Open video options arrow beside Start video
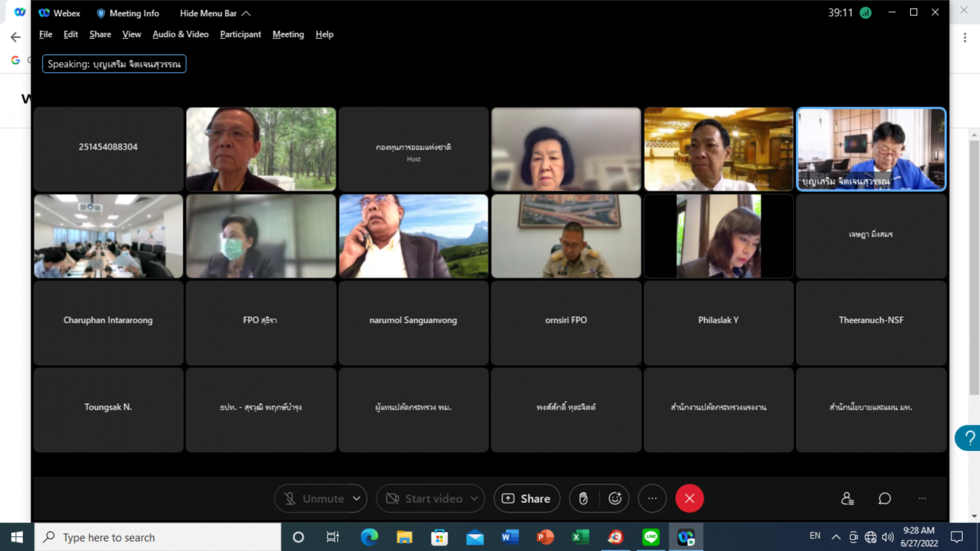Image resolution: width=980 pixels, height=551 pixels. [x=474, y=499]
